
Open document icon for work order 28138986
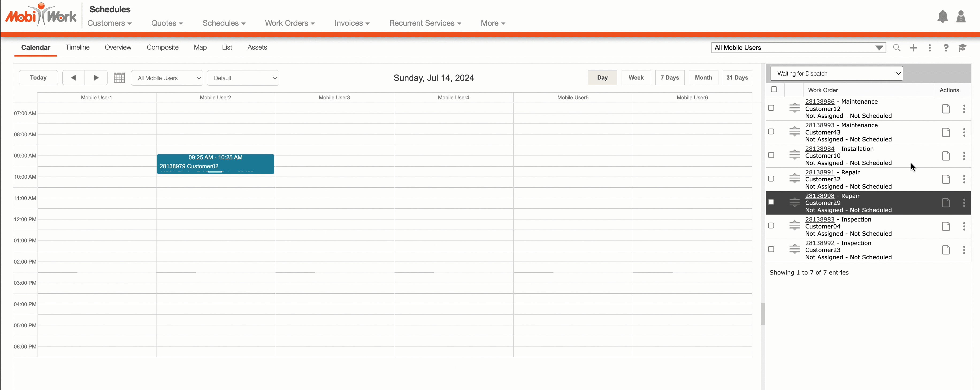coord(946,109)
